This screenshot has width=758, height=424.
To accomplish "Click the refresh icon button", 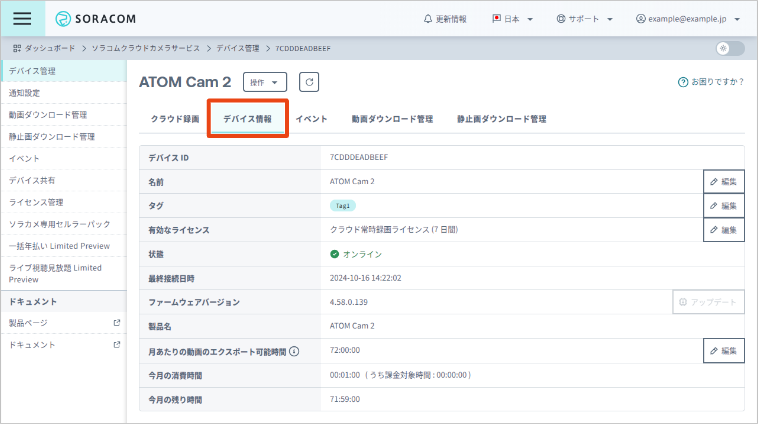I will (x=309, y=82).
